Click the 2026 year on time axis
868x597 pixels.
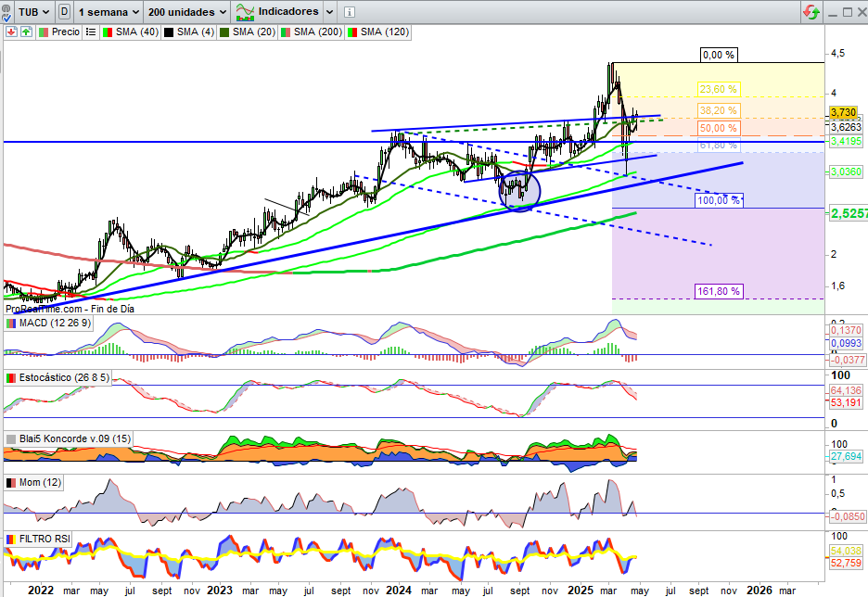[759, 590]
